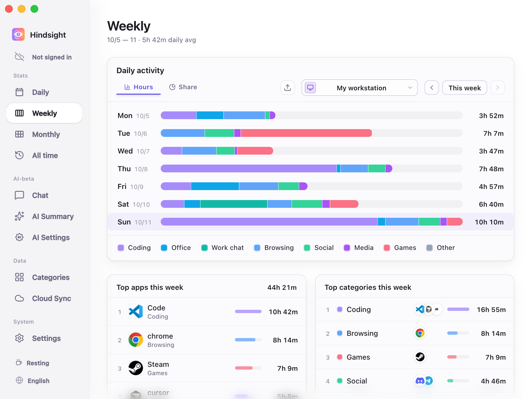Screen dimensions: 532x399
Task: Click the Steam app icon in top apps
Action: 136,368
